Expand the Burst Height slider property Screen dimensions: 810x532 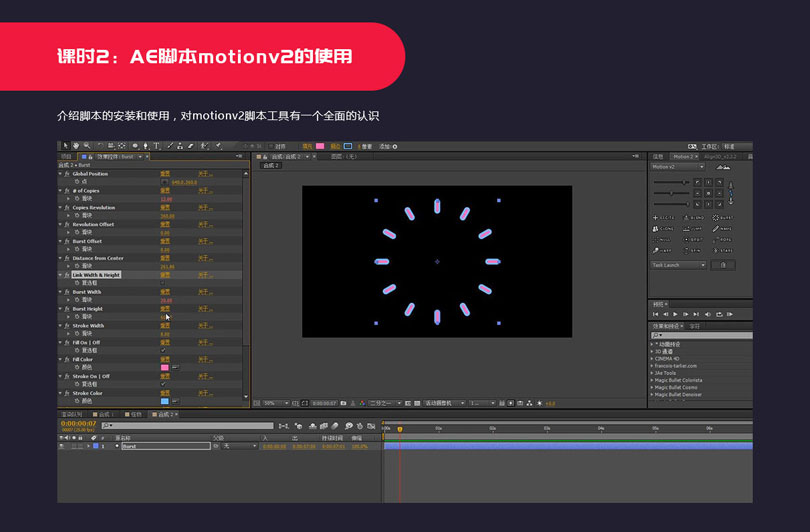[68, 317]
